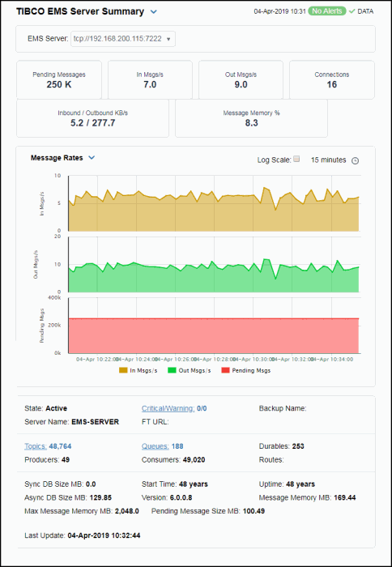Enable the Log Scale checkbox
The height and width of the screenshot is (567, 392).
click(x=296, y=159)
